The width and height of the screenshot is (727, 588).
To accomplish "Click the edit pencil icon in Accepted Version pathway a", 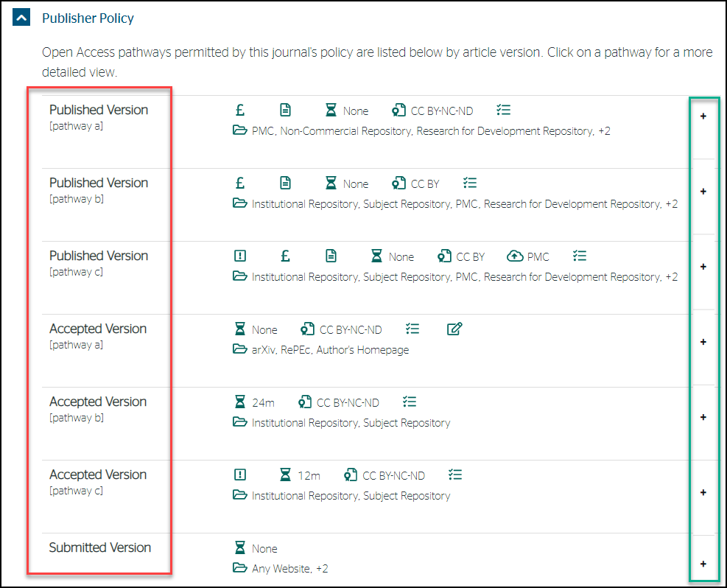I will (x=454, y=329).
